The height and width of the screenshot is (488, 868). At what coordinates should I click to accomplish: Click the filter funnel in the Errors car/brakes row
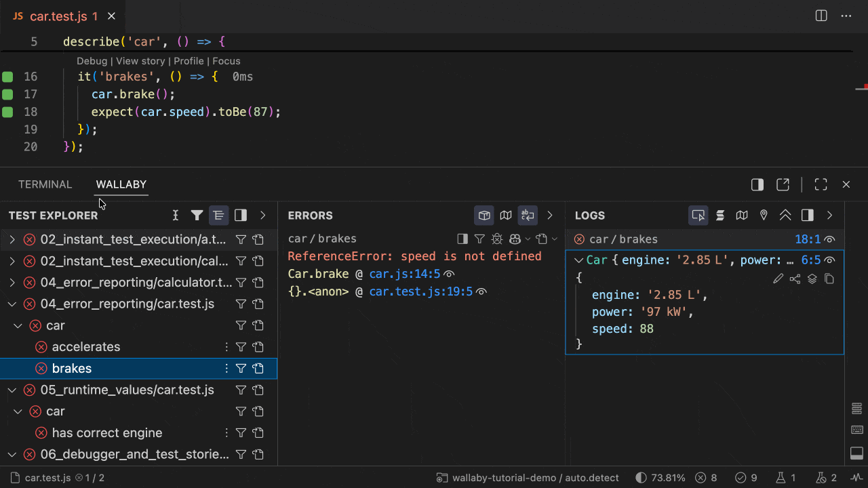(x=479, y=239)
